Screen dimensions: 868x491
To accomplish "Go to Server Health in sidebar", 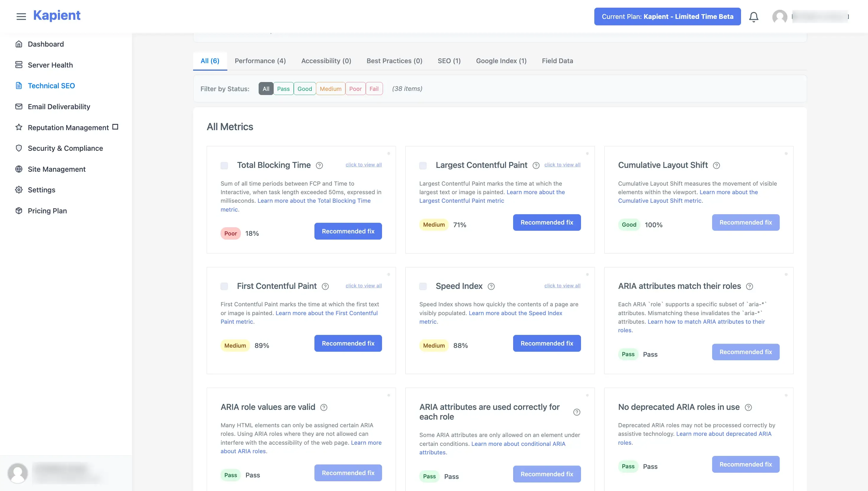I will point(50,65).
